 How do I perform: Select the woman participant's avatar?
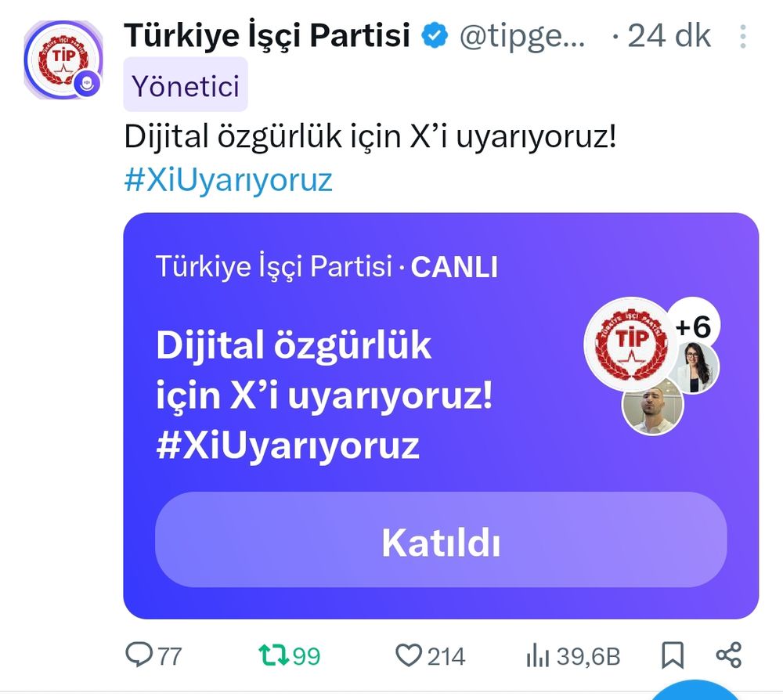695,369
